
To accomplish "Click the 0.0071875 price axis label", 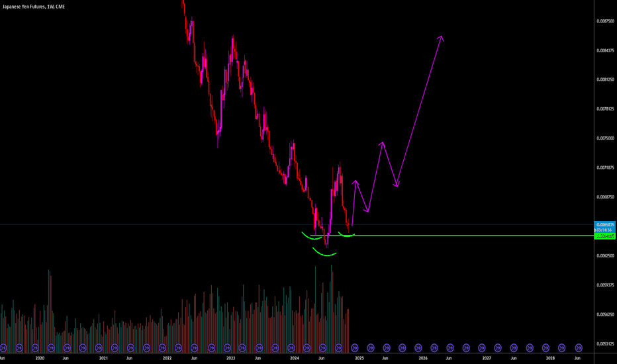I will click(x=605, y=167).
